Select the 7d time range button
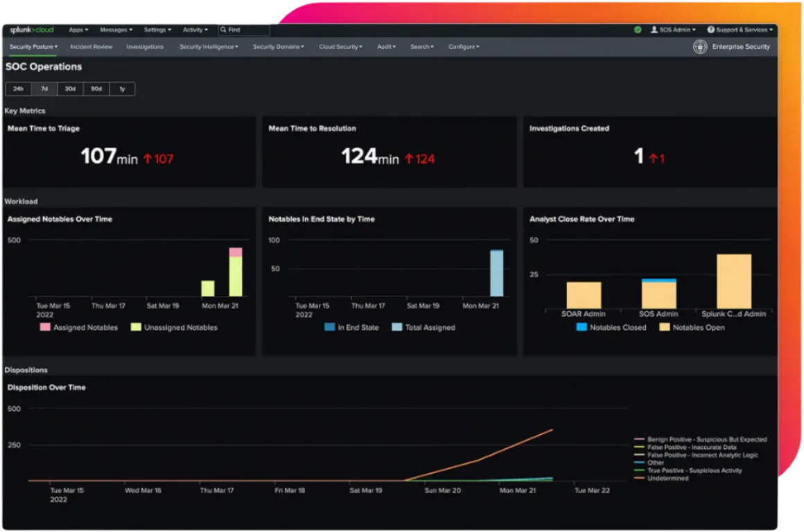The image size is (804, 532). 44,89
